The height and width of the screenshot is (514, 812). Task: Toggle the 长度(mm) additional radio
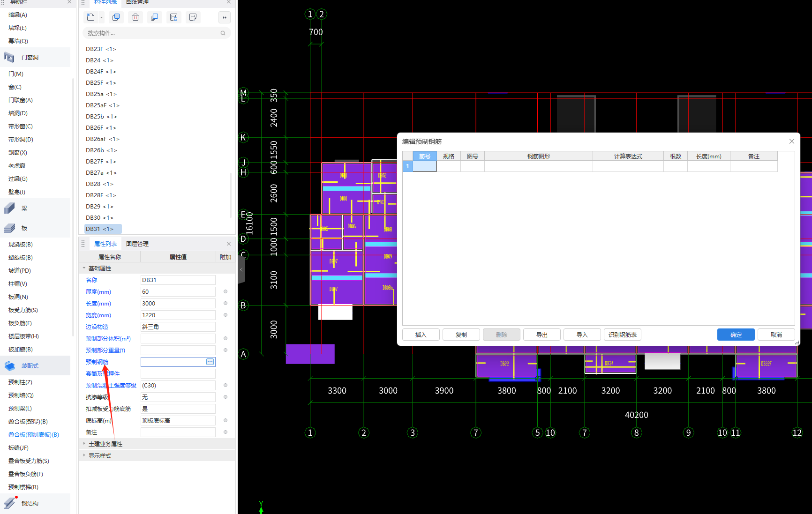pos(226,303)
